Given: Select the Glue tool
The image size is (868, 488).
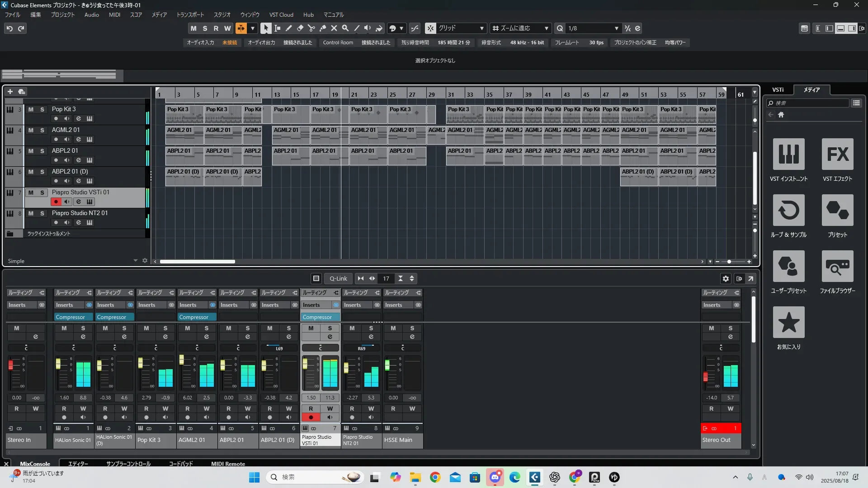Looking at the screenshot, I should click(323, 28).
